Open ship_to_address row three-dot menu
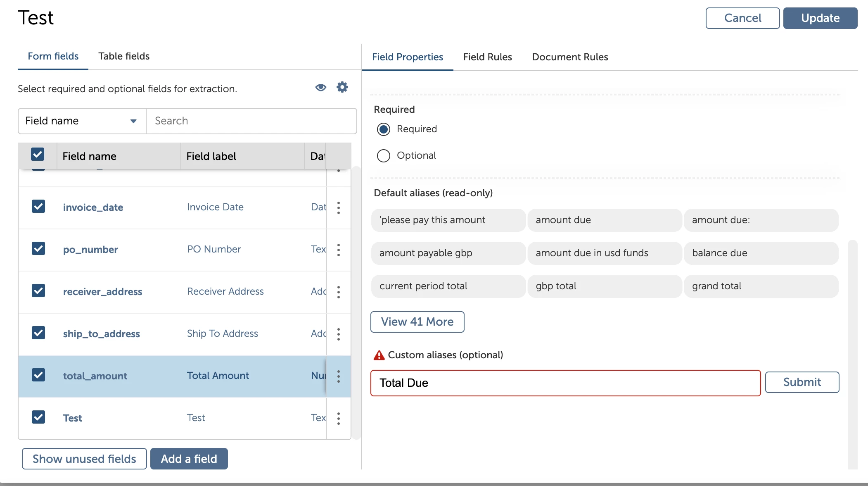 coord(339,334)
